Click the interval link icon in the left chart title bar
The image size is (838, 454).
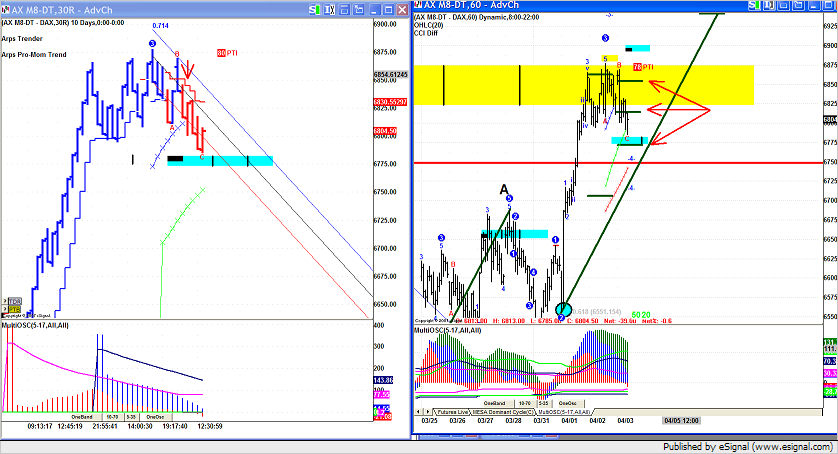[331, 8]
